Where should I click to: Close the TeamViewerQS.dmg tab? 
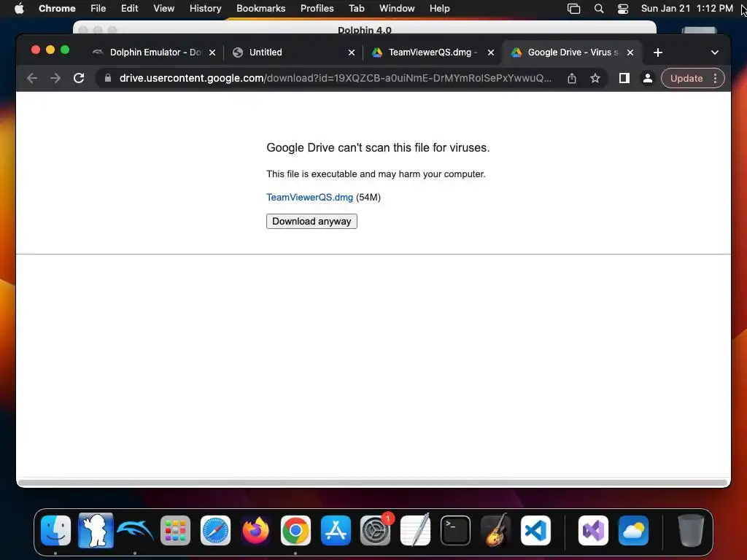(491, 52)
